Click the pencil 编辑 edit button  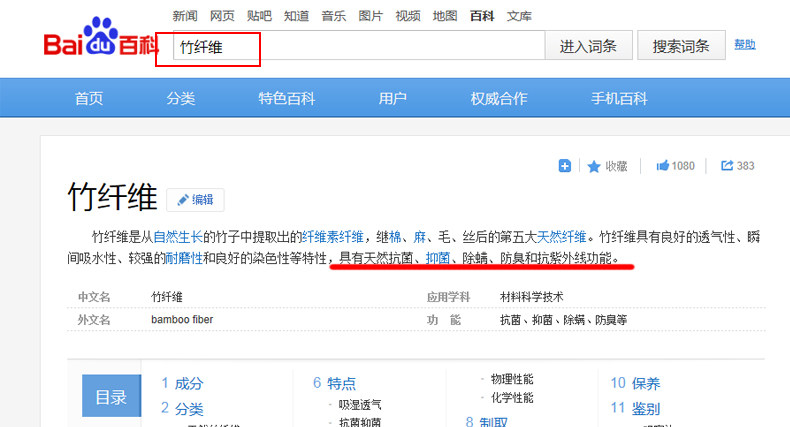195,200
